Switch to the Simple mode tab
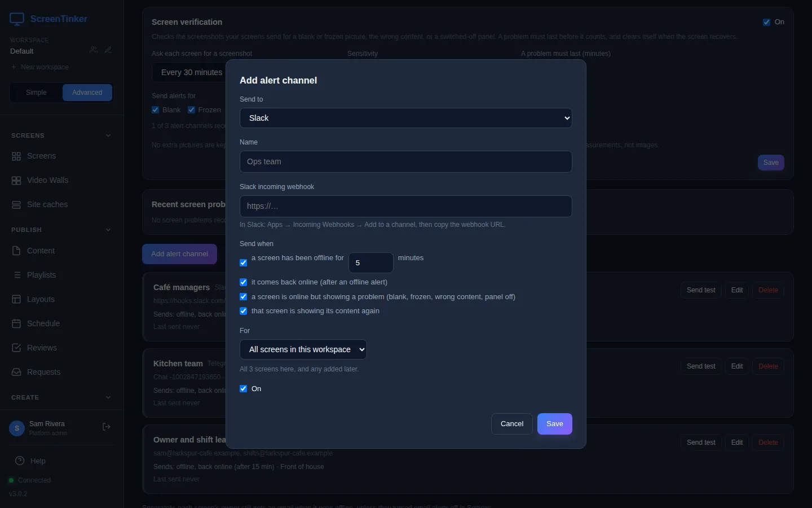812x508 pixels. click(36, 93)
